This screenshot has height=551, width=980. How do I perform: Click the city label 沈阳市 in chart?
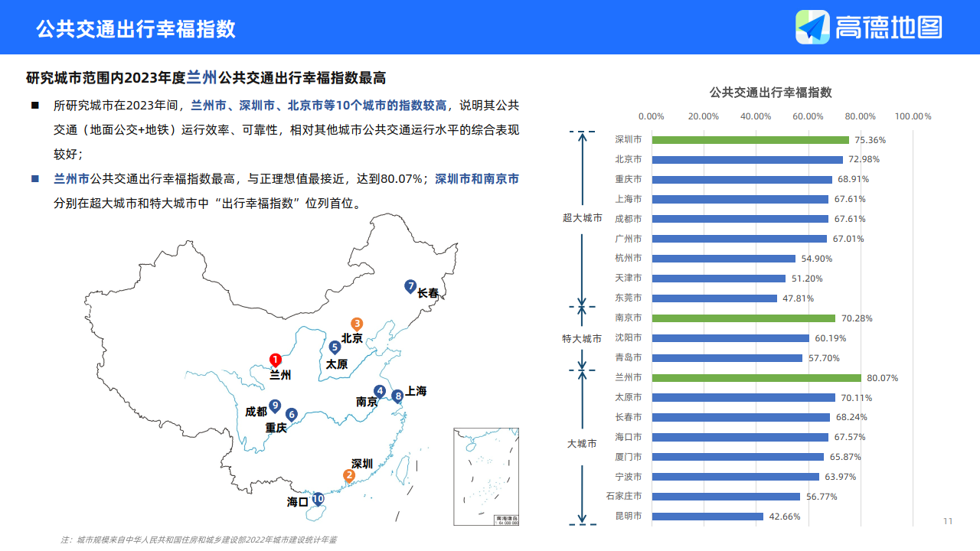coord(628,337)
